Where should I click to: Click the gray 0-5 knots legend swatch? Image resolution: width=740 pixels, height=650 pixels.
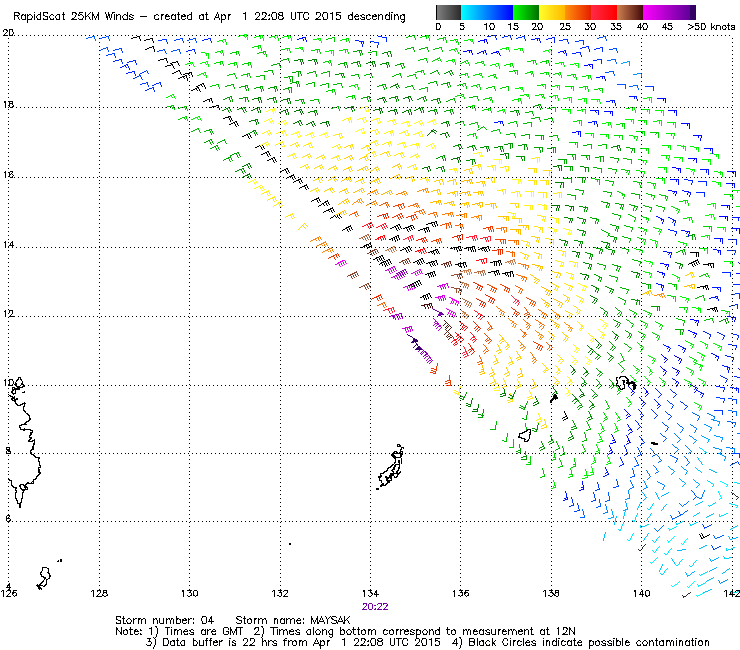pos(448,12)
